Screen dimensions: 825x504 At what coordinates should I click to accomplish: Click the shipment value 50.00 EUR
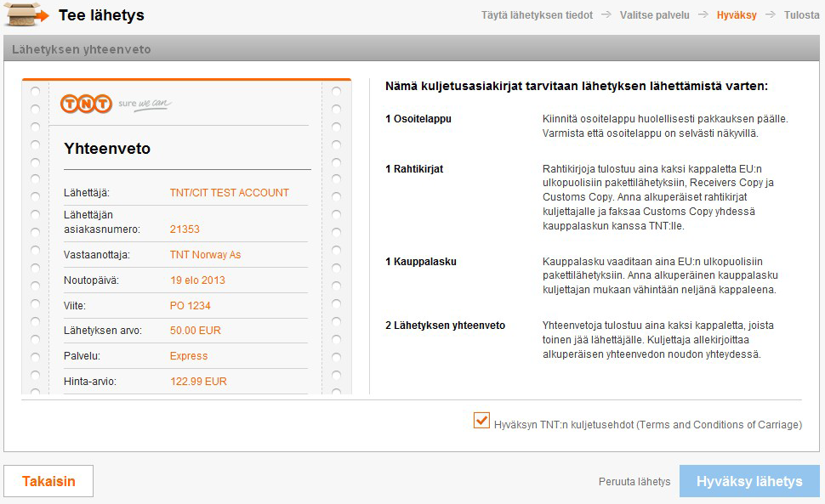196,331
